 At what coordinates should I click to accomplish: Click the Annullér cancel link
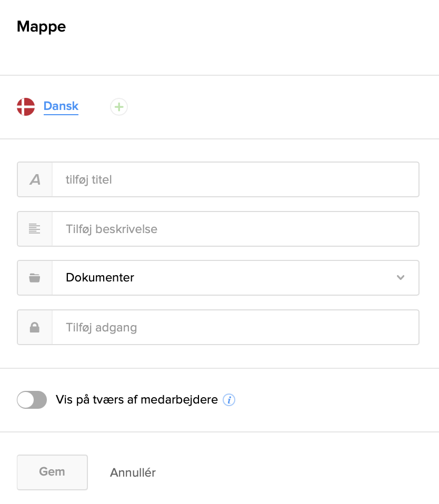[x=133, y=472]
